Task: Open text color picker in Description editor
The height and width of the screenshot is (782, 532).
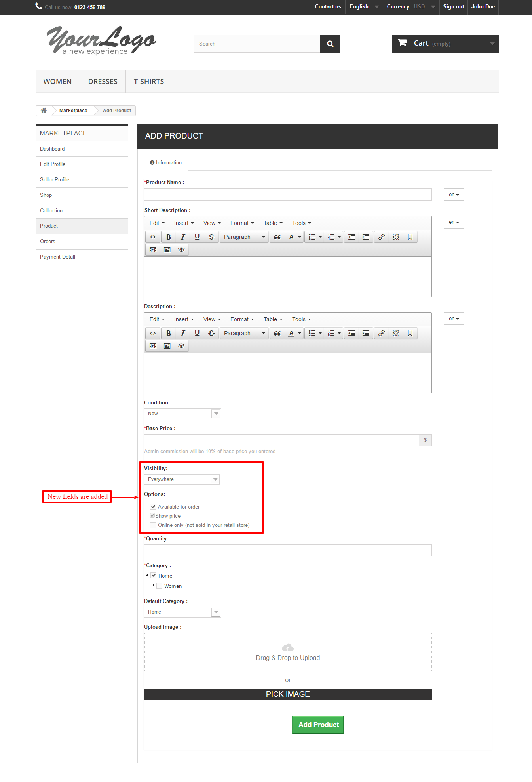Action: coord(300,333)
